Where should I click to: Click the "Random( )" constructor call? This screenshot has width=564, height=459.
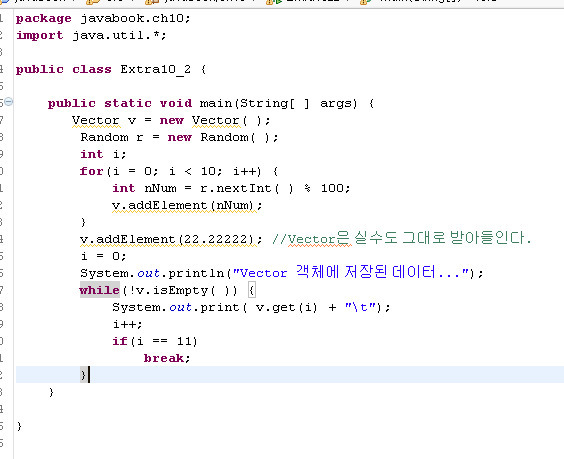coord(236,137)
